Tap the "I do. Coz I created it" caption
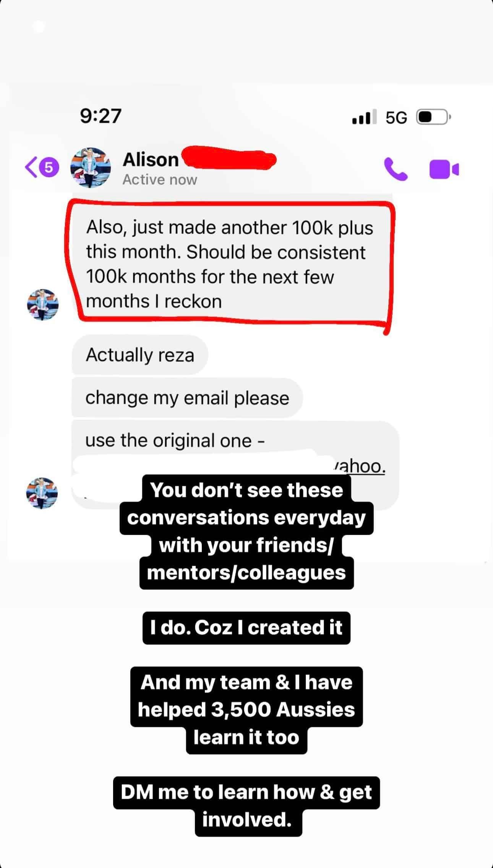 point(246,628)
